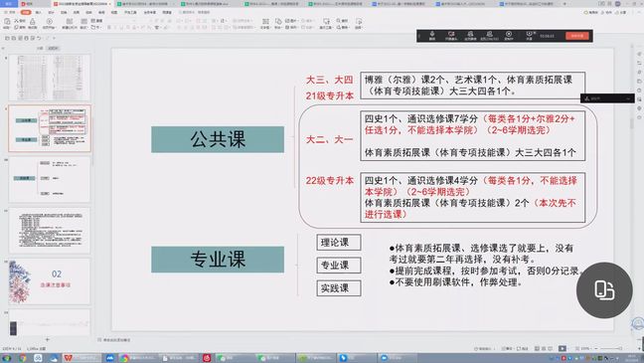Image resolution: width=644 pixels, height=363 pixels.
Task: Click add slide plus below thumbnails
Action: pos(48,339)
